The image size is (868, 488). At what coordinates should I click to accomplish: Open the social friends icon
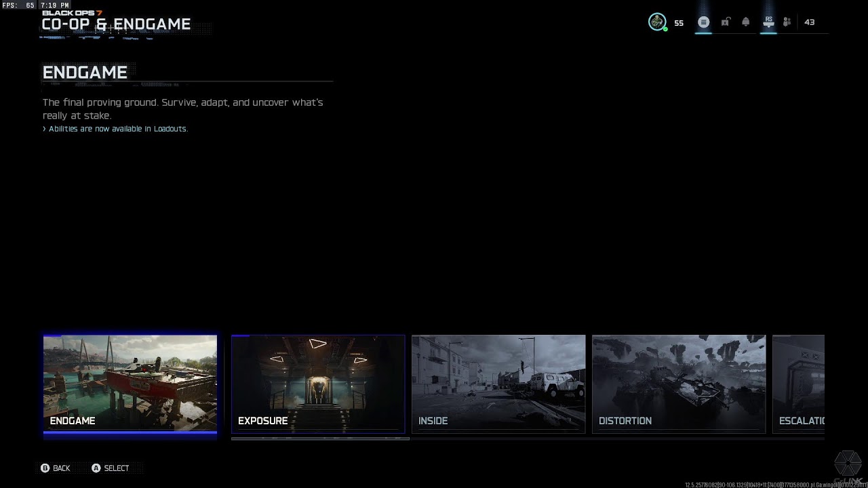(787, 22)
